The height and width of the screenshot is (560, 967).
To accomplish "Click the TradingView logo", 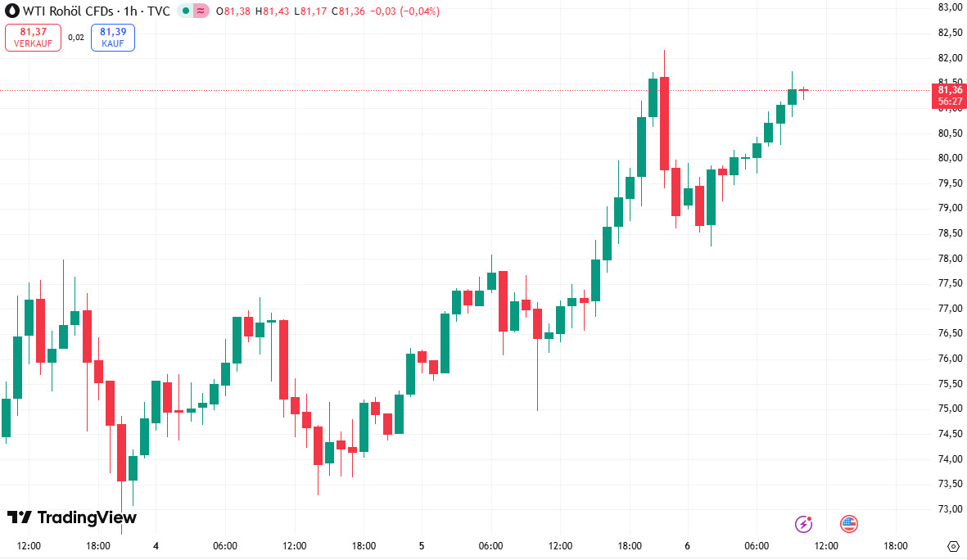I will [74, 517].
